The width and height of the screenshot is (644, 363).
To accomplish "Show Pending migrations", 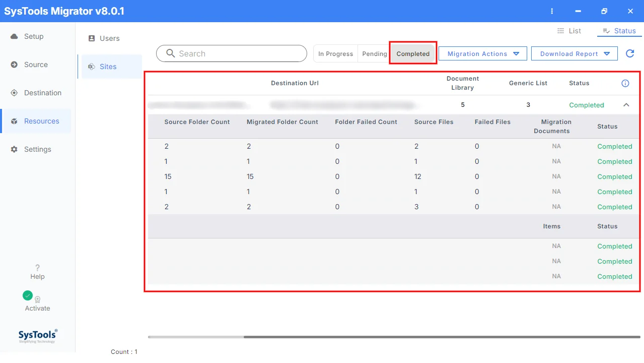I will [375, 54].
